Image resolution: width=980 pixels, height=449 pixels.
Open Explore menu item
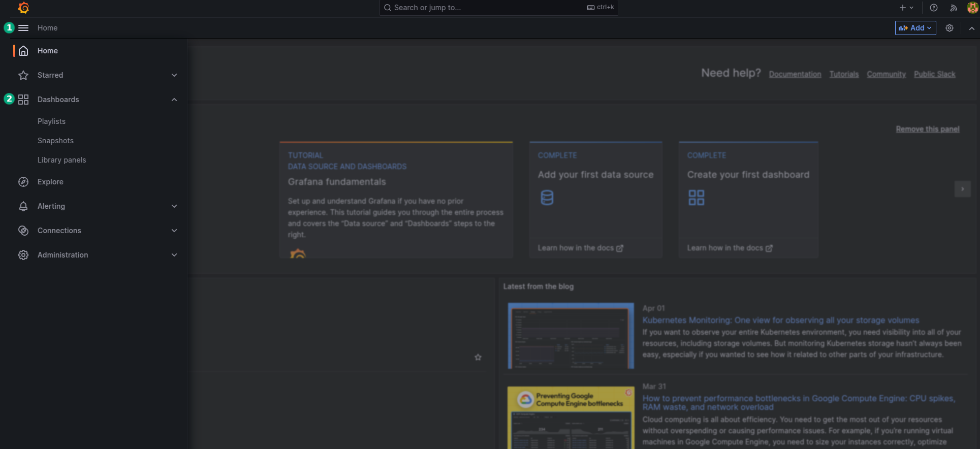click(x=50, y=182)
